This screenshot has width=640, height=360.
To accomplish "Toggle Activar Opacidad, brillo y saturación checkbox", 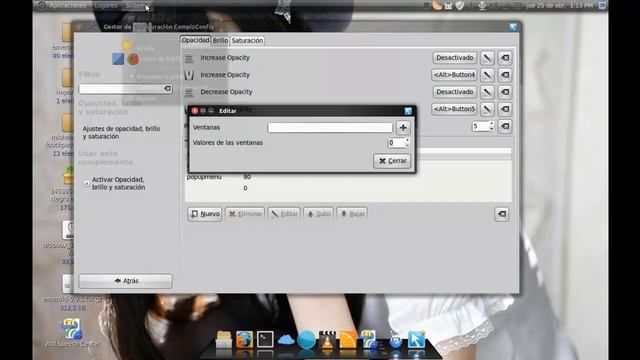I will coord(87,184).
